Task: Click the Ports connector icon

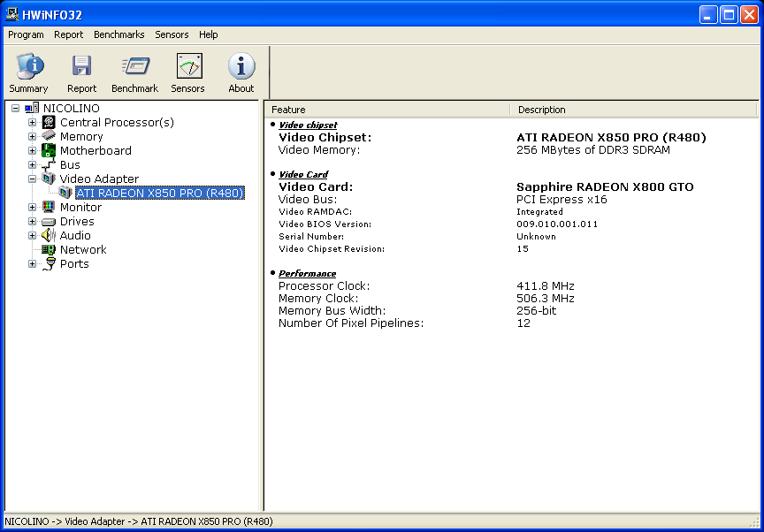Action: pyautogui.click(x=49, y=264)
